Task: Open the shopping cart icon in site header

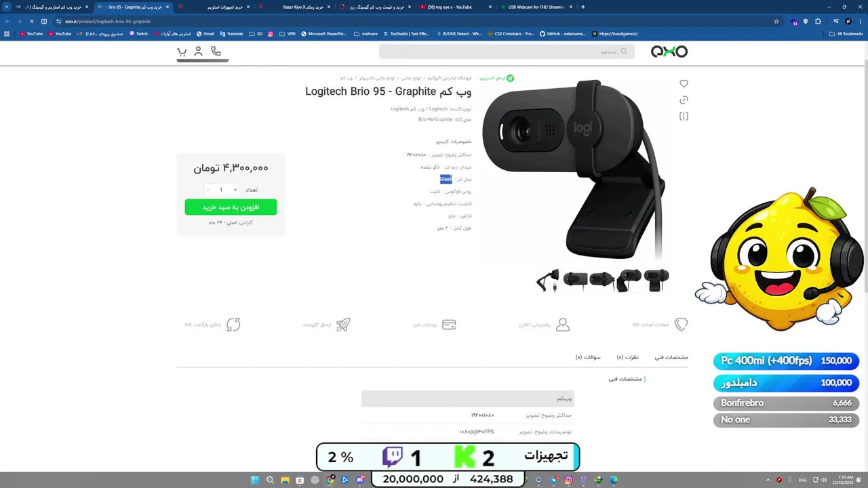Action: coord(182,52)
